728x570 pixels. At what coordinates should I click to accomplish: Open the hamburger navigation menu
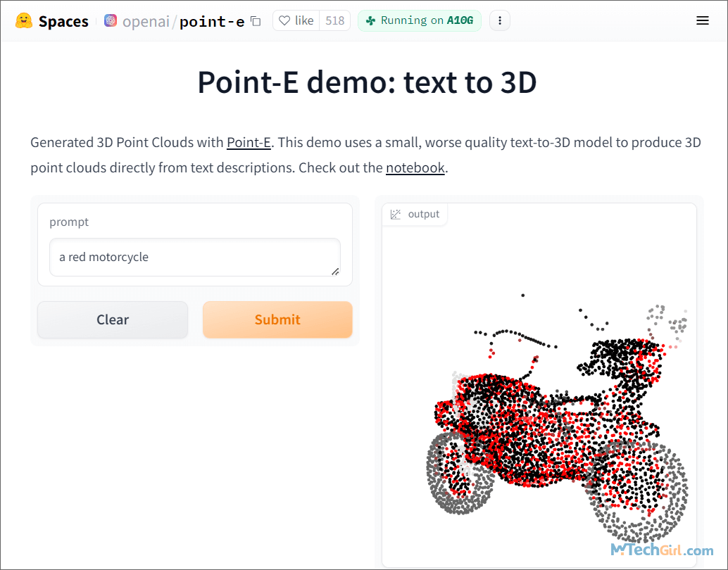(703, 21)
